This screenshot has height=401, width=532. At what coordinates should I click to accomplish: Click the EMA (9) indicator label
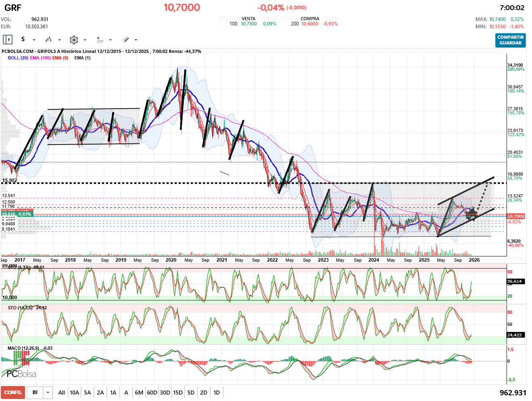(60, 58)
